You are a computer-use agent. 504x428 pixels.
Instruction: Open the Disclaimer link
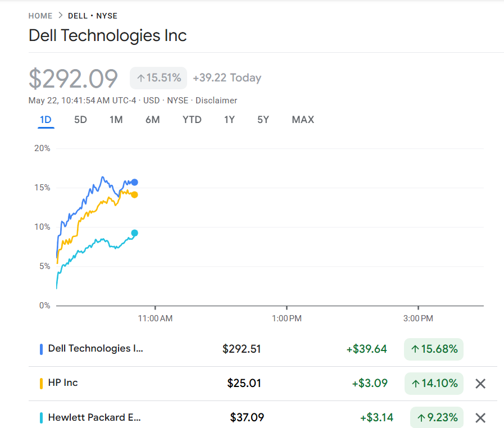(216, 101)
